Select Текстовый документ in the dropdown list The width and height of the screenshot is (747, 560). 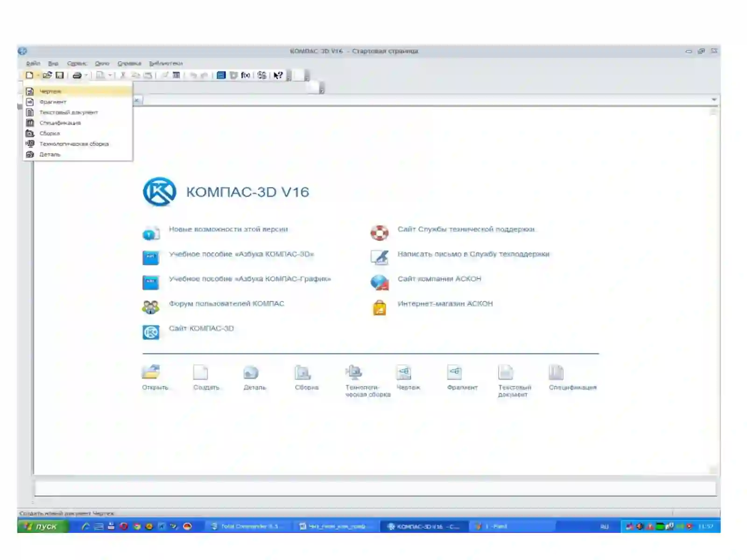(78, 112)
